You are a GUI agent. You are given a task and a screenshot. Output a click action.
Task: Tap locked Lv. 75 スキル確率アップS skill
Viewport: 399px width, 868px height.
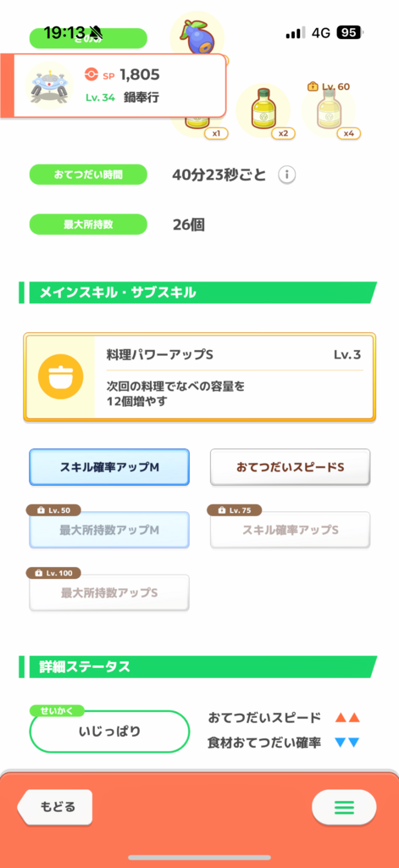pyautogui.click(x=290, y=530)
